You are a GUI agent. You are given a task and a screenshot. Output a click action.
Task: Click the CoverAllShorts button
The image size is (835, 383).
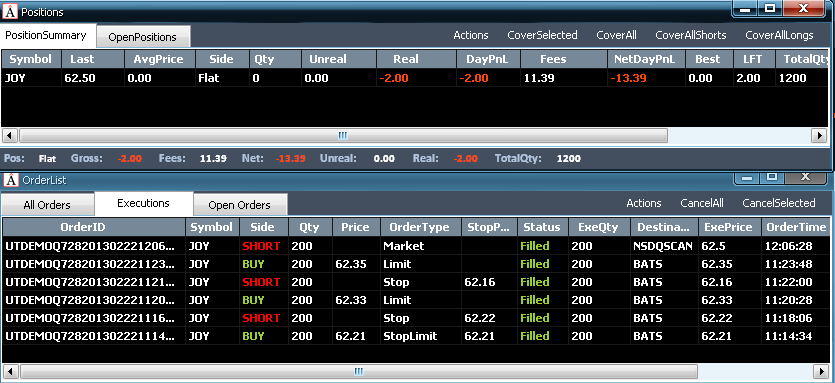click(691, 35)
